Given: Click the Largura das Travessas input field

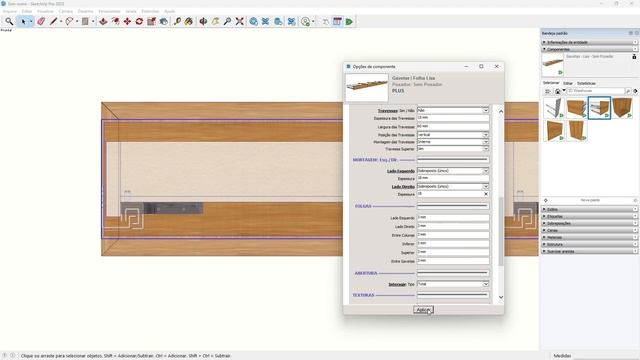Looking at the screenshot, I should [453, 127].
